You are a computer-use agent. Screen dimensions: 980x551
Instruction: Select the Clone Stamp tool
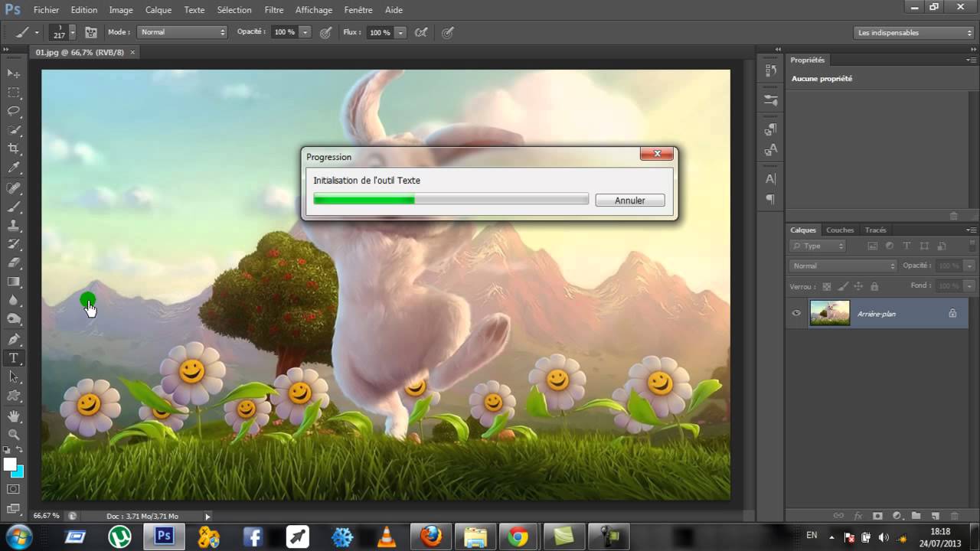point(14,226)
